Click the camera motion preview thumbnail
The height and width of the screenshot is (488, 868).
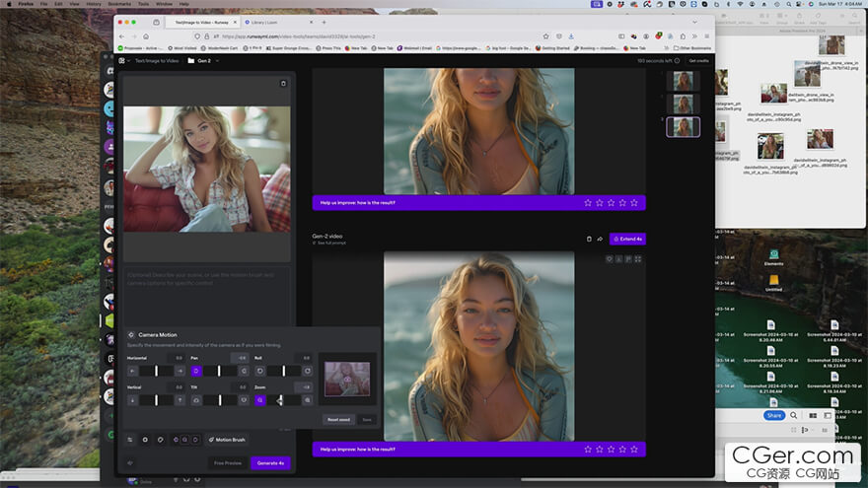[x=347, y=379]
